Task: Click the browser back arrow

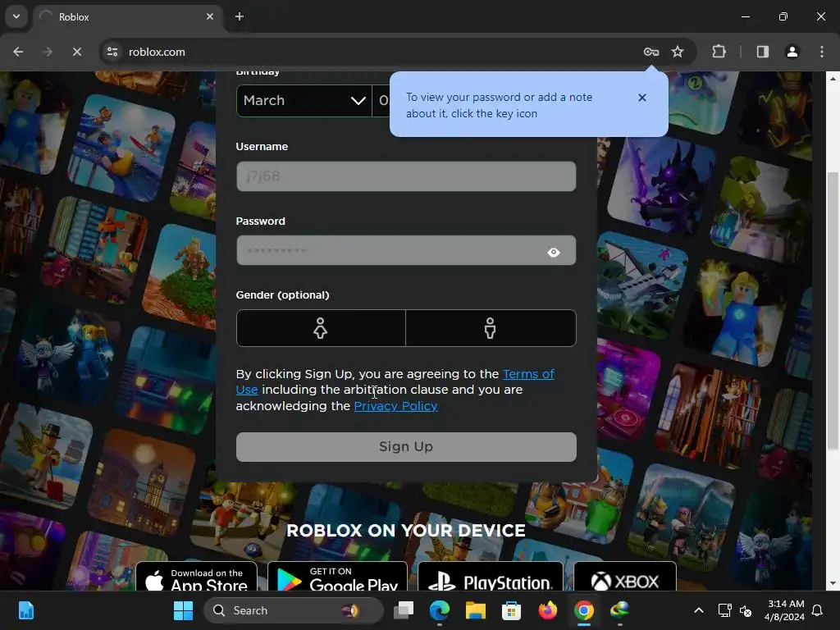Action: point(18,52)
